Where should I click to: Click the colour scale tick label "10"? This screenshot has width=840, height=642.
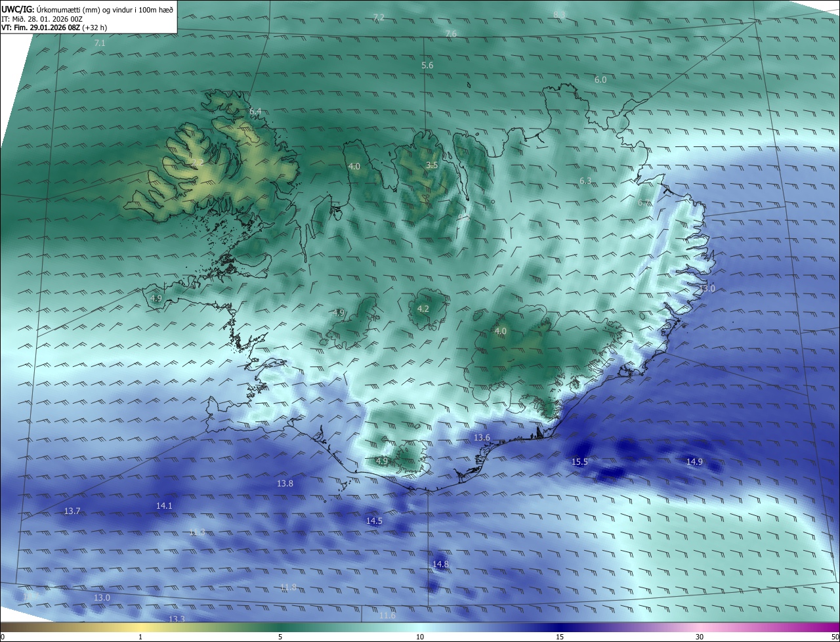(x=420, y=637)
